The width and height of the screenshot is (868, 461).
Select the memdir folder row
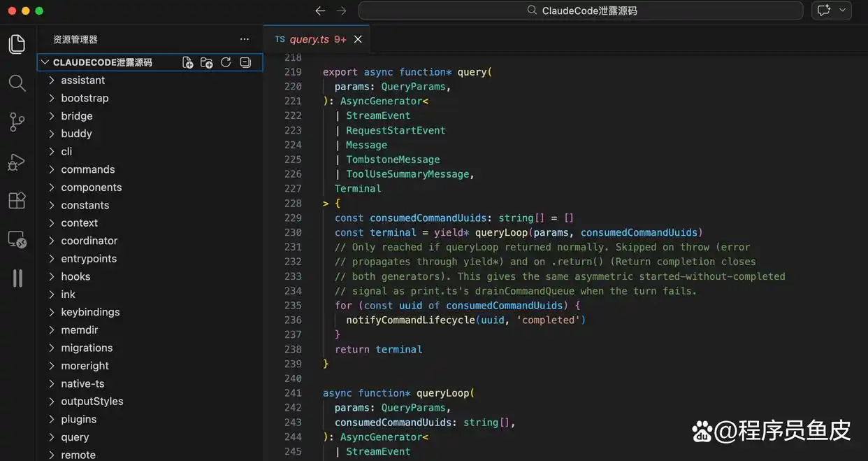pos(150,330)
